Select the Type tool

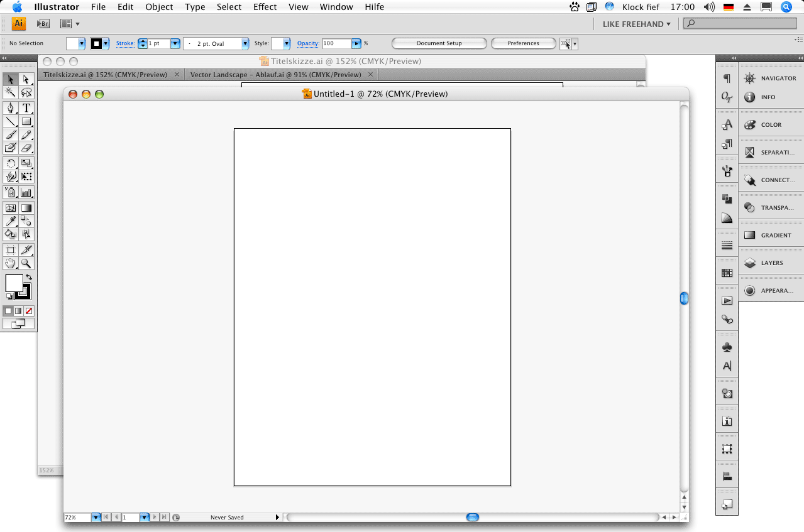(26, 108)
